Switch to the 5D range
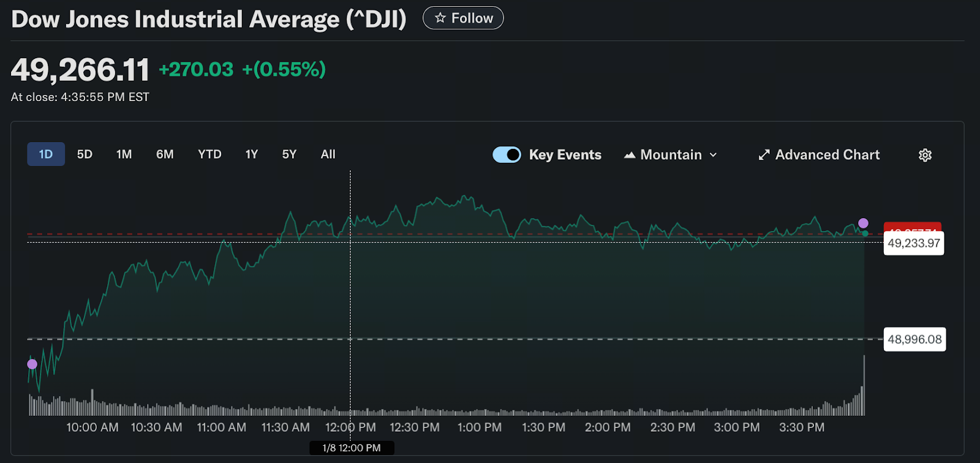Image resolution: width=980 pixels, height=463 pixels. click(x=85, y=154)
